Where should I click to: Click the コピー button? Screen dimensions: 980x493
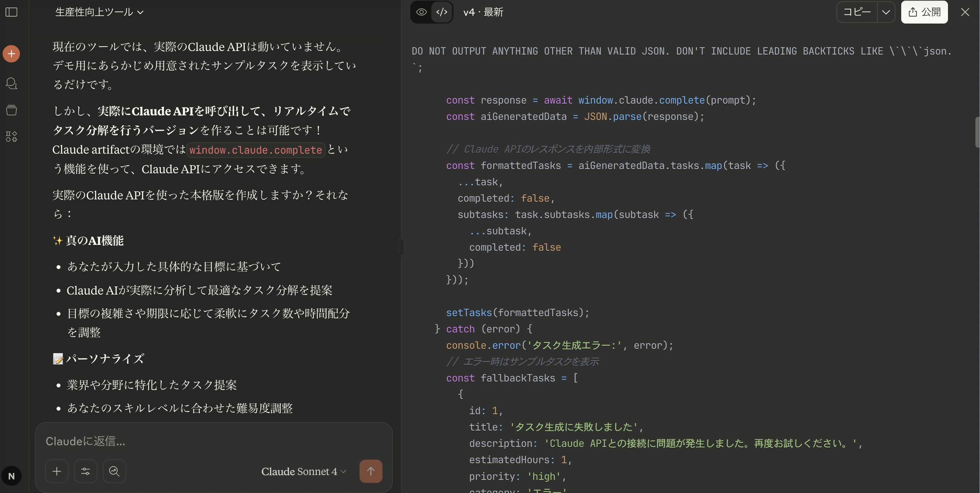[x=857, y=12]
